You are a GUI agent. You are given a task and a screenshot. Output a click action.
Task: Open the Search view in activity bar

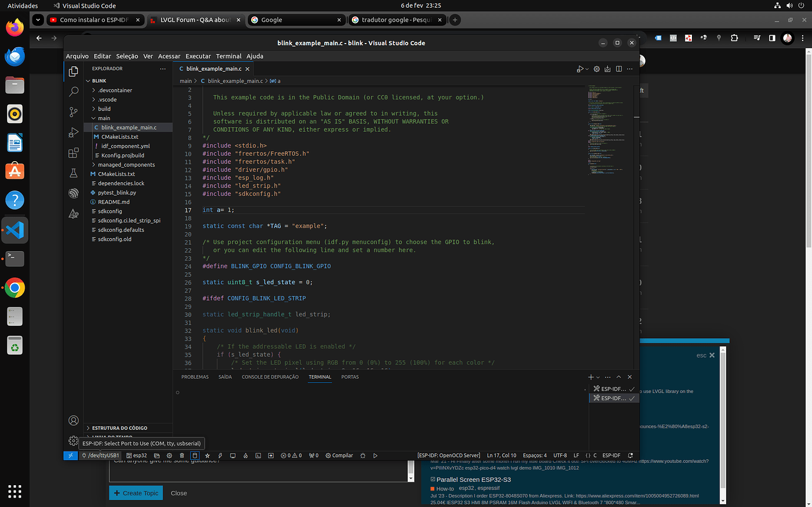pyautogui.click(x=74, y=92)
